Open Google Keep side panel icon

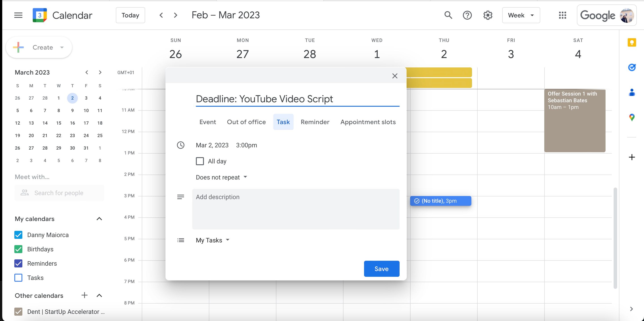[x=631, y=42]
